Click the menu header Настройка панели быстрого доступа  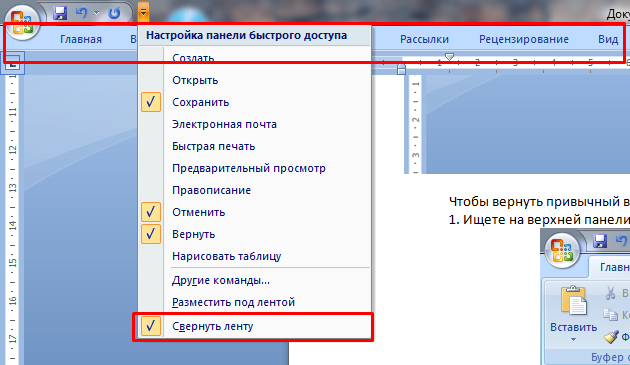coord(246,35)
